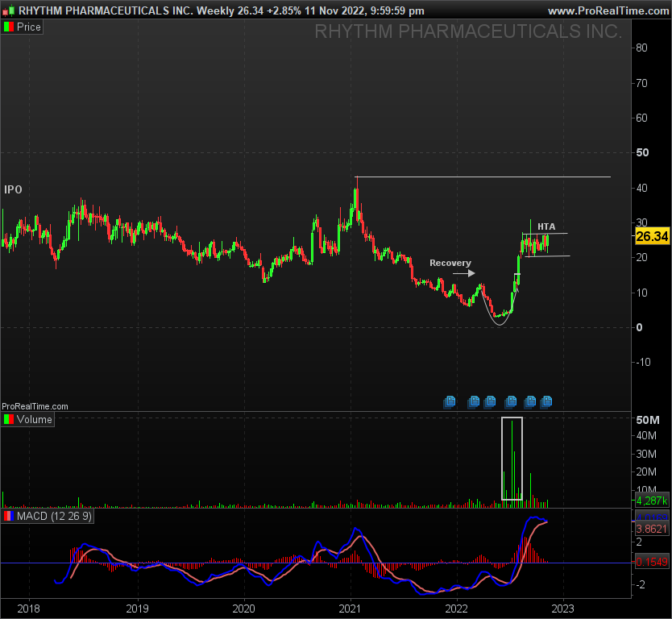Select the Recovery annotation text
Image resolution: width=672 pixels, height=619 pixels.
[x=450, y=263]
